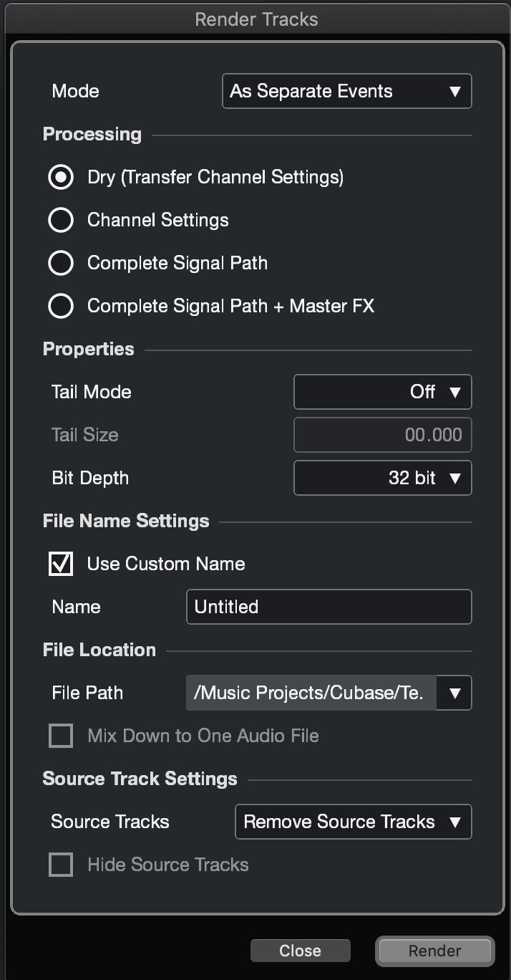Open the Source Tracks dropdown
This screenshot has height=980, width=511.
[x=353, y=822]
